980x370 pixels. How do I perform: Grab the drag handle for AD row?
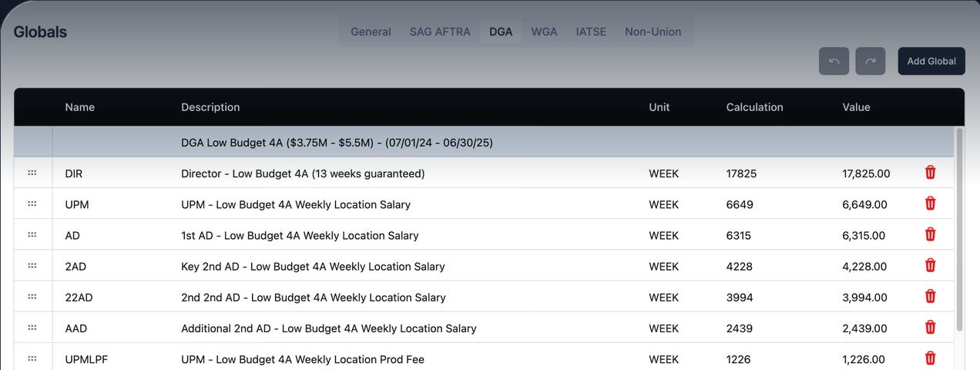(x=32, y=235)
